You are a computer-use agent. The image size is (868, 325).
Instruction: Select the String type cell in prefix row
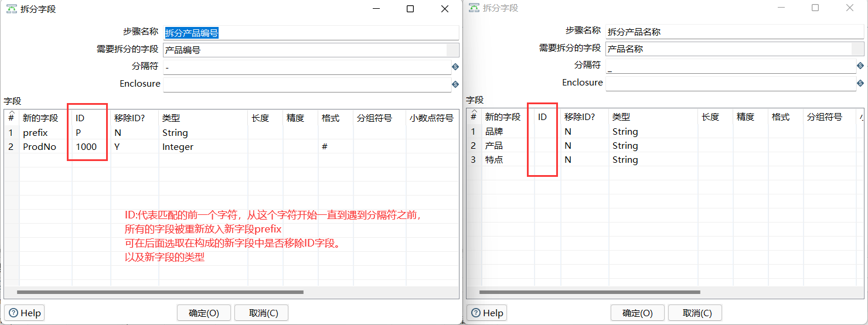[203, 133]
